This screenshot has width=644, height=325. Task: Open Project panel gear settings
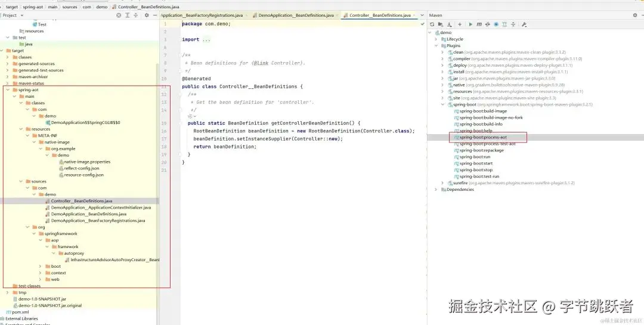coord(147,15)
